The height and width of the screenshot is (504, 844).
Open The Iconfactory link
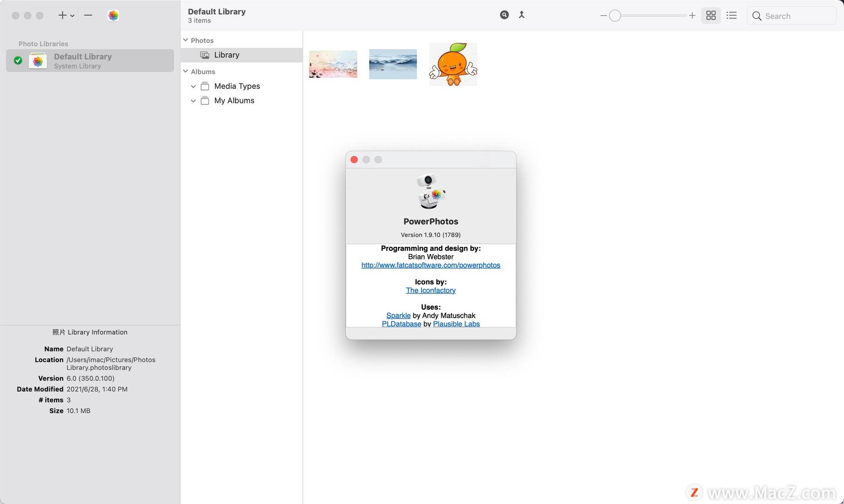pyautogui.click(x=431, y=290)
